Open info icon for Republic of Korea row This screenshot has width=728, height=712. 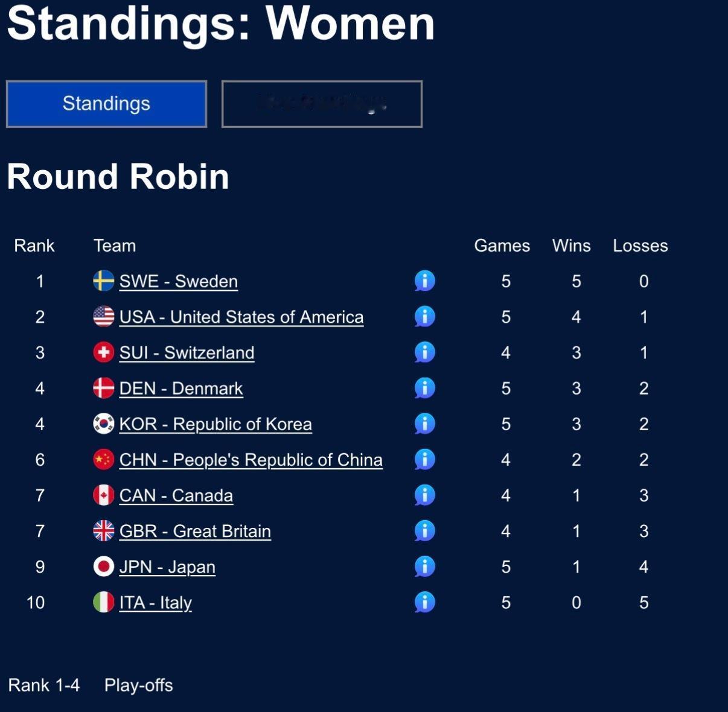pyautogui.click(x=425, y=424)
